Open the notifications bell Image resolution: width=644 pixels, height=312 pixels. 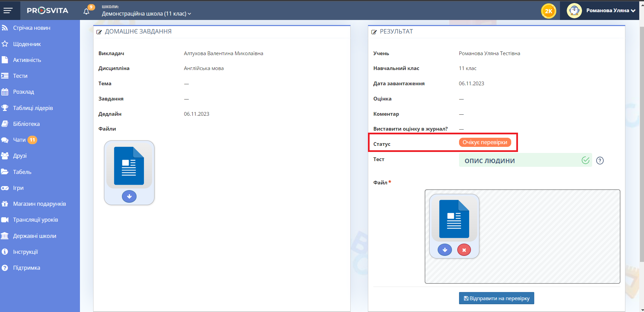click(x=86, y=11)
